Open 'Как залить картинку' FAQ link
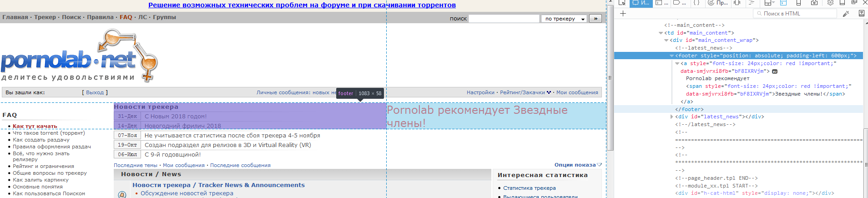The image size is (868, 198). click(x=40, y=180)
